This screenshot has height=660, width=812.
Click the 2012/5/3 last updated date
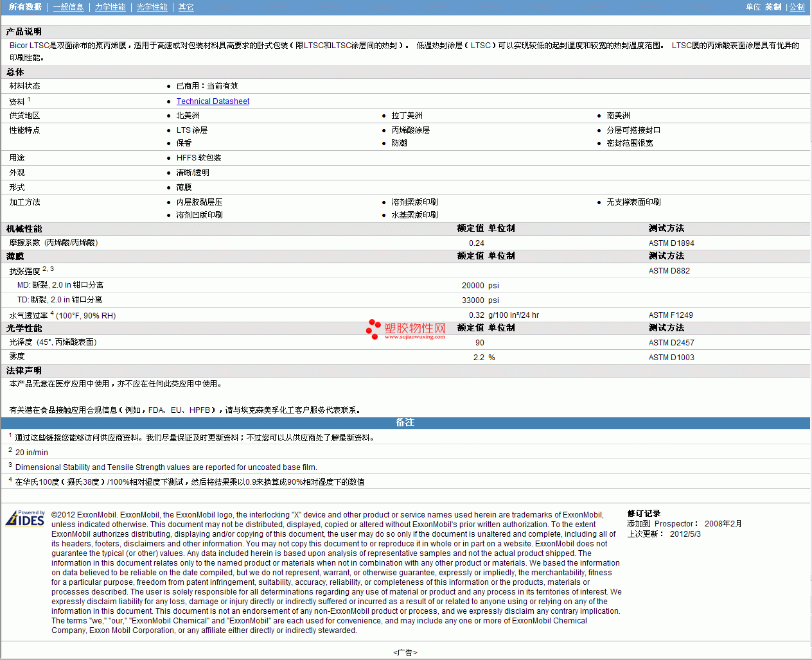tap(685, 534)
